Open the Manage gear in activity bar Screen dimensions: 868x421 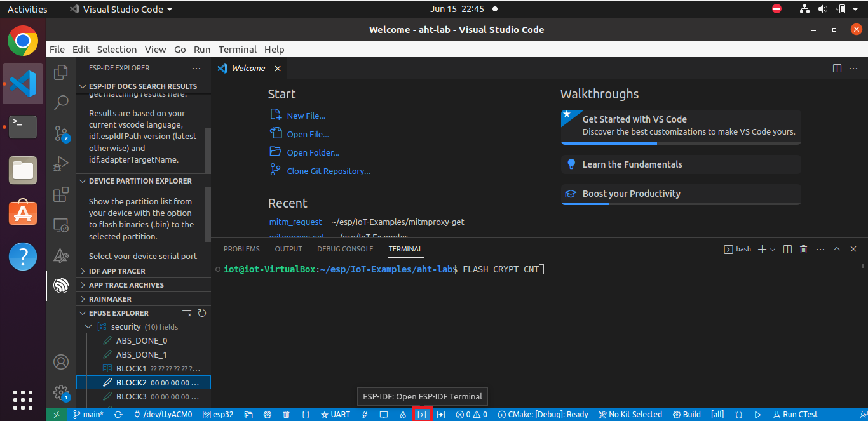(61, 392)
